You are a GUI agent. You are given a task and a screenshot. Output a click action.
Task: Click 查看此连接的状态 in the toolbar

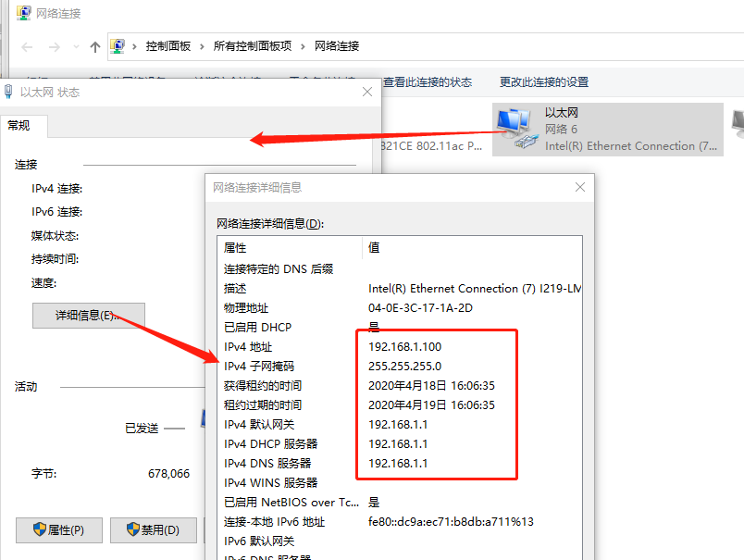pos(427,81)
